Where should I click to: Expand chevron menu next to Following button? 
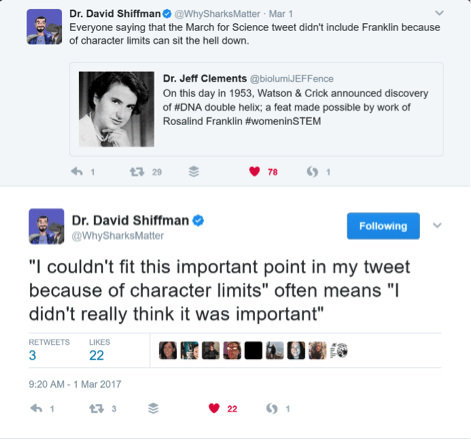pyautogui.click(x=437, y=226)
